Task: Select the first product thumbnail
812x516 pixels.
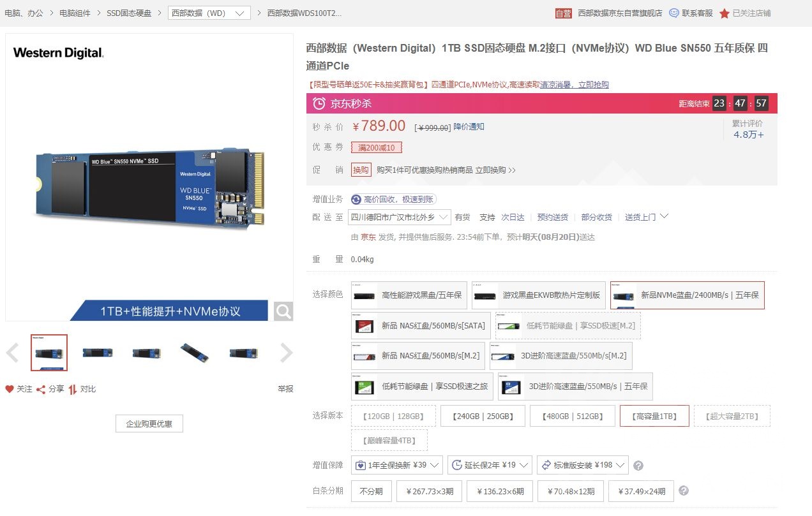Action: (x=49, y=353)
